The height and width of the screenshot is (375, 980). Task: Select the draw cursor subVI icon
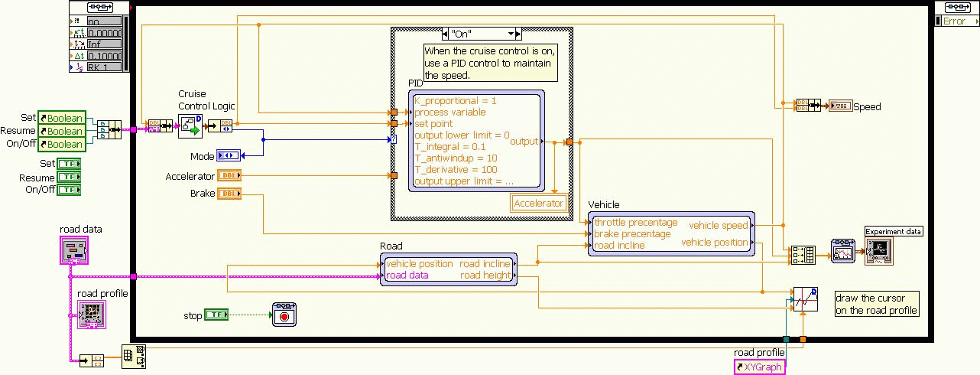point(805,299)
